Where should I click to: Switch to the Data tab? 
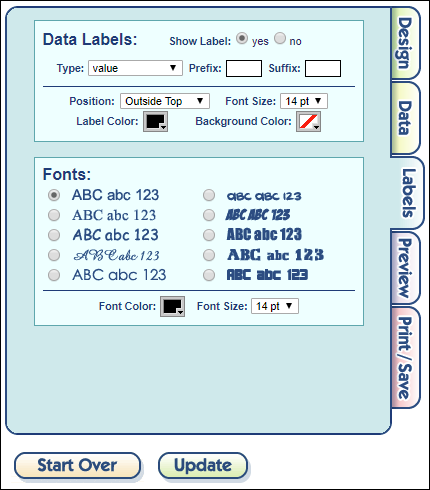point(405,118)
